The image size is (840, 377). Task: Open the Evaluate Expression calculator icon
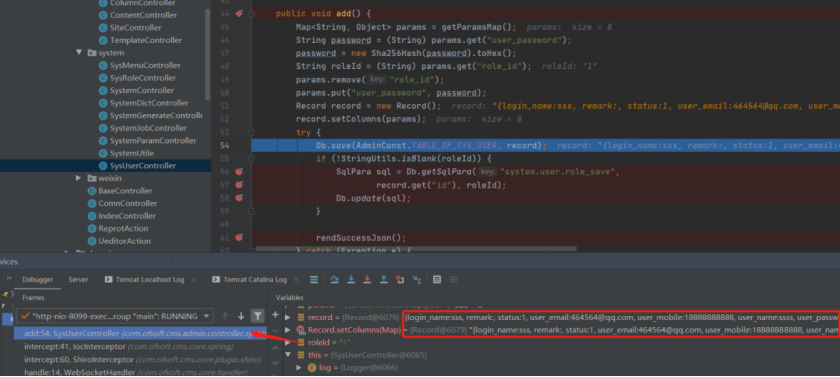pos(437,280)
